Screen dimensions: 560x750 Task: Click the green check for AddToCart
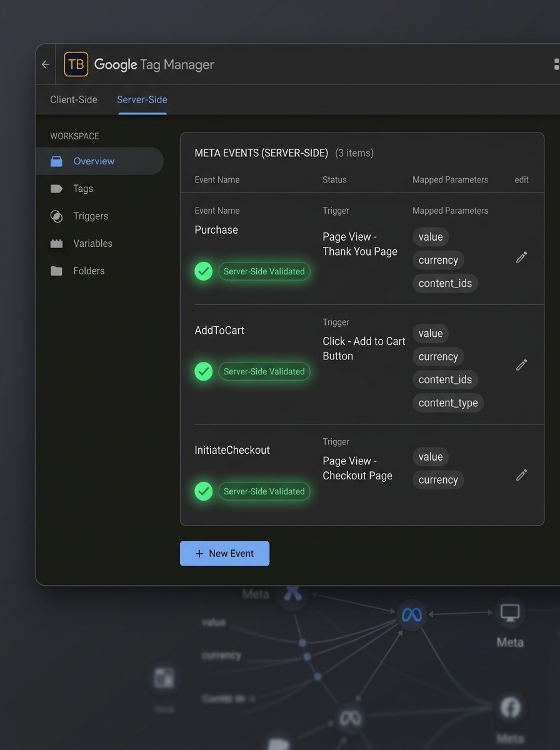pyautogui.click(x=204, y=371)
